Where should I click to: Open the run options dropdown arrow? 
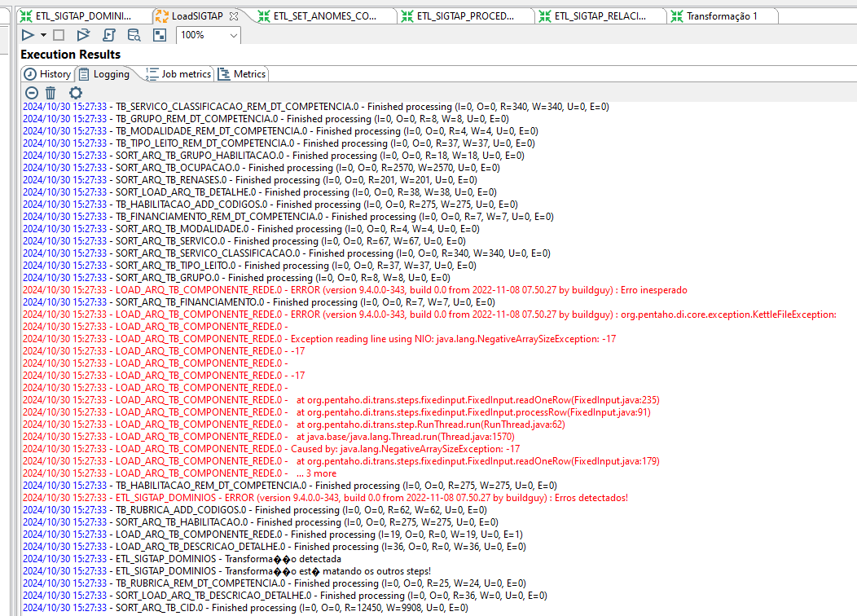click(43, 35)
